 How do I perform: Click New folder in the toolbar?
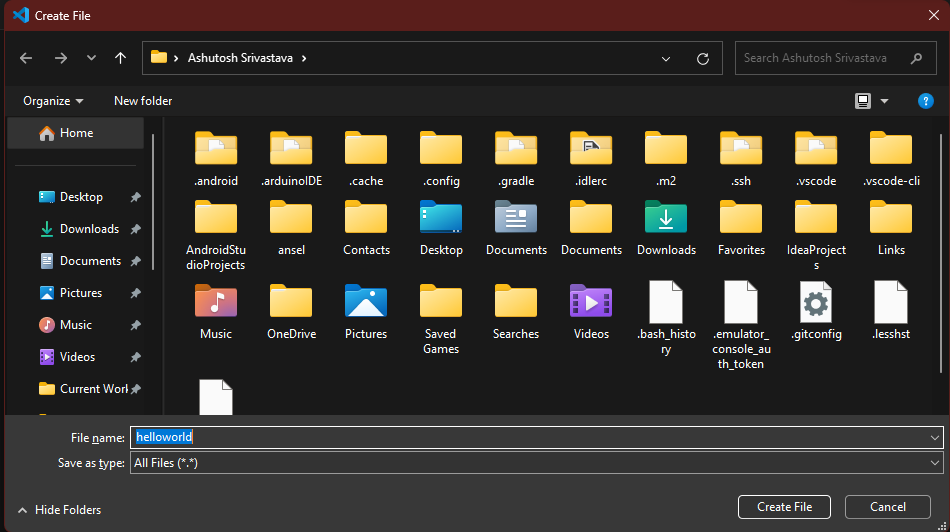[143, 101]
